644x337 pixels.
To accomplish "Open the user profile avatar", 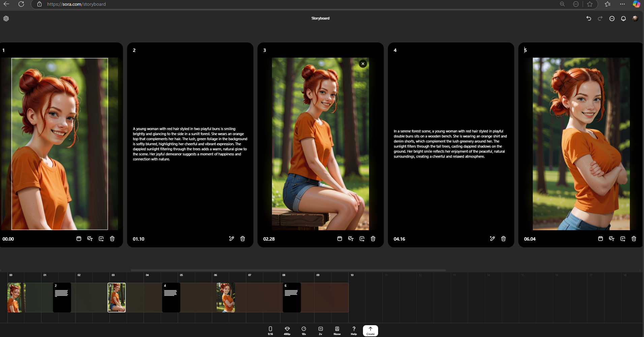I will (x=635, y=19).
